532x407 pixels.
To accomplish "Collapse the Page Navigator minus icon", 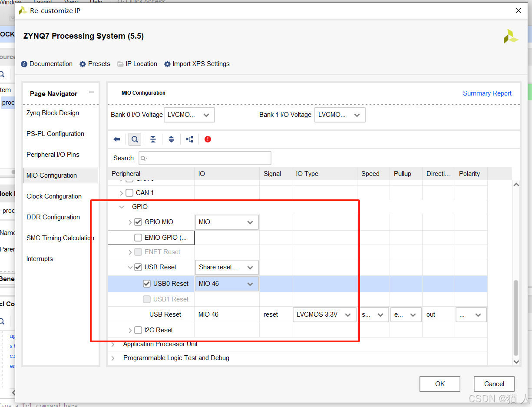I will pos(91,92).
